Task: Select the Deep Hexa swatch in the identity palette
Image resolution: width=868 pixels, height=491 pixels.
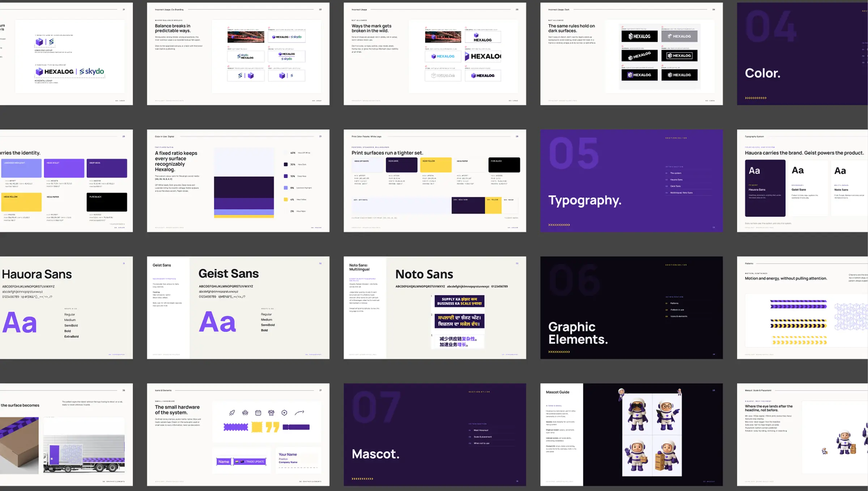Action: (x=107, y=168)
